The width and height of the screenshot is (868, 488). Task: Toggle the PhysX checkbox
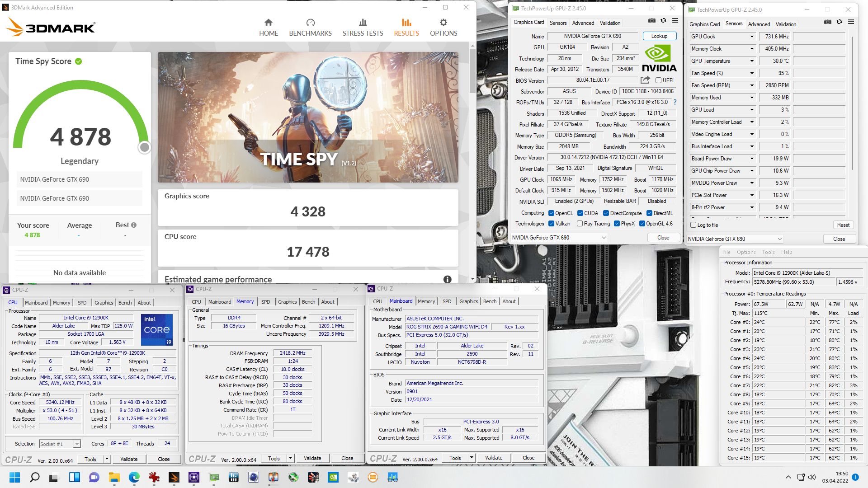click(x=617, y=224)
